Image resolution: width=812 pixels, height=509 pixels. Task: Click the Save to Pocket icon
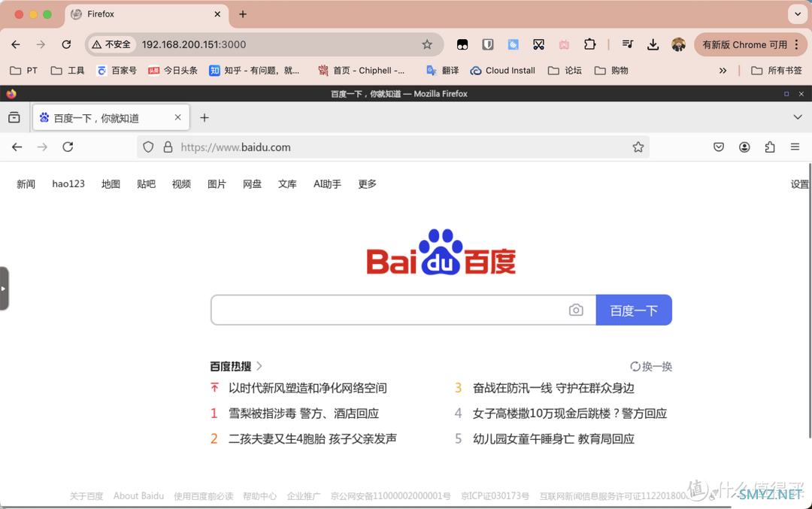tap(719, 147)
